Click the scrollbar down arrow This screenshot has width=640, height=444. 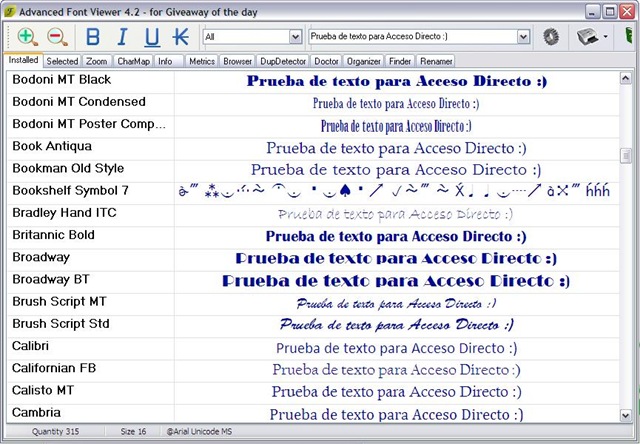click(x=625, y=415)
